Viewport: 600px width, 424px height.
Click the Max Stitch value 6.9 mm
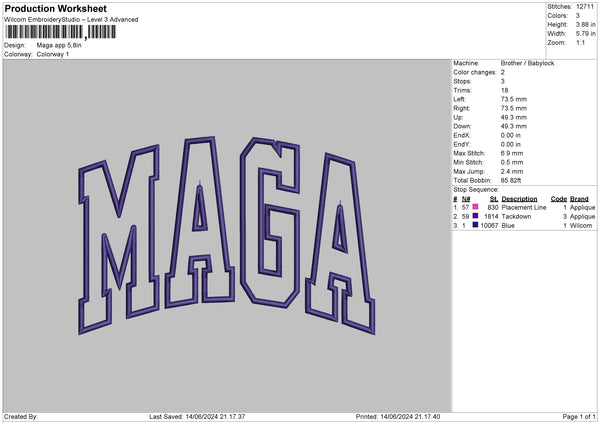[x=512, y=153]
